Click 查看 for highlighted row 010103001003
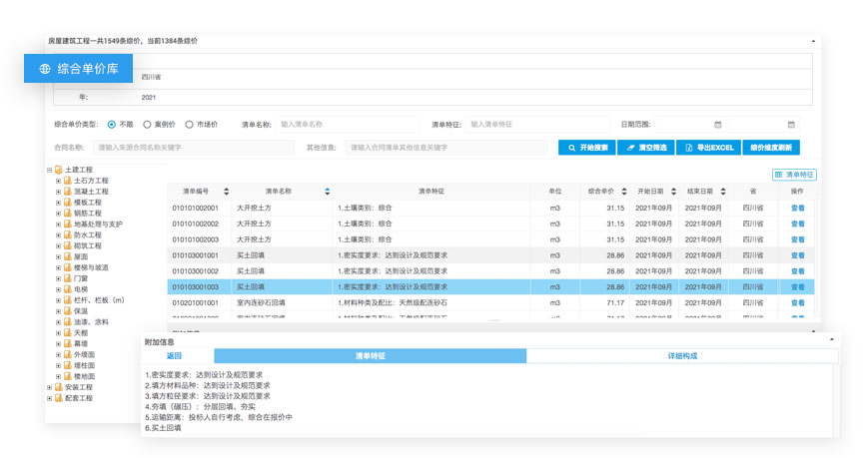The width and height of the screenshot is (868, 458). (x=798, y=287)
